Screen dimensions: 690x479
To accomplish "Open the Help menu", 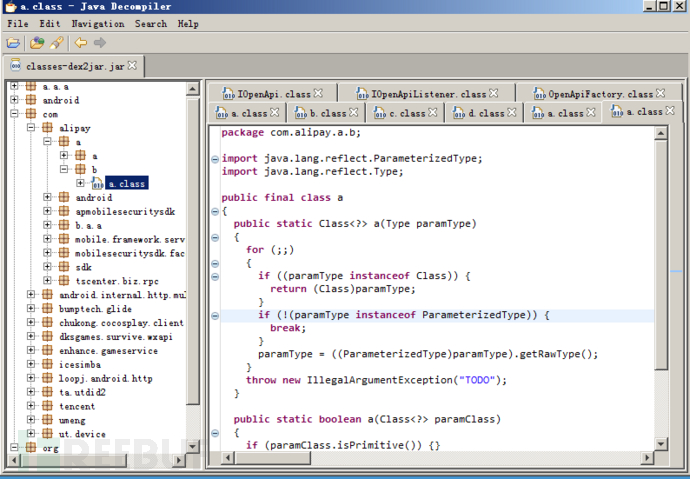I will point(188,24).
